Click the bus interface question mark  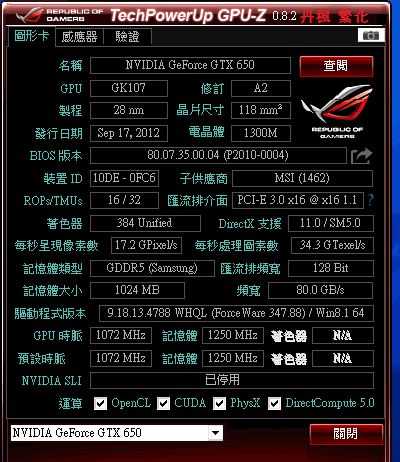(370, 200)
